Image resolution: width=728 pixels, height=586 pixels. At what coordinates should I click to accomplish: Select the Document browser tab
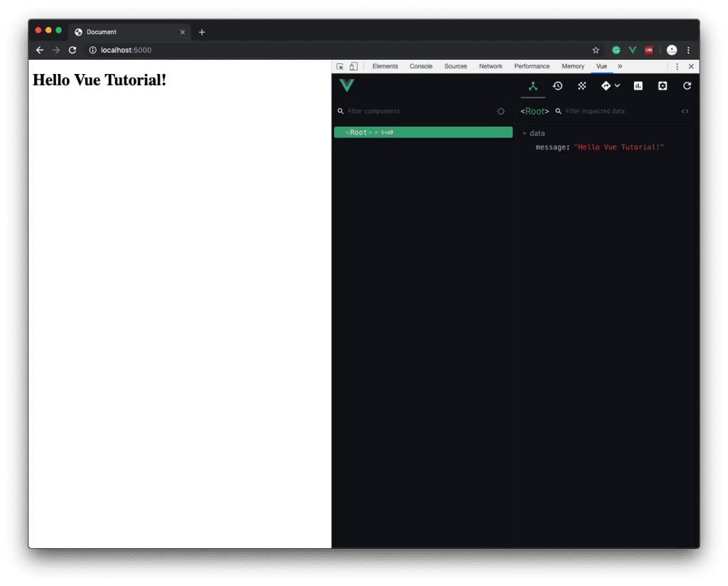pos(129,32)
